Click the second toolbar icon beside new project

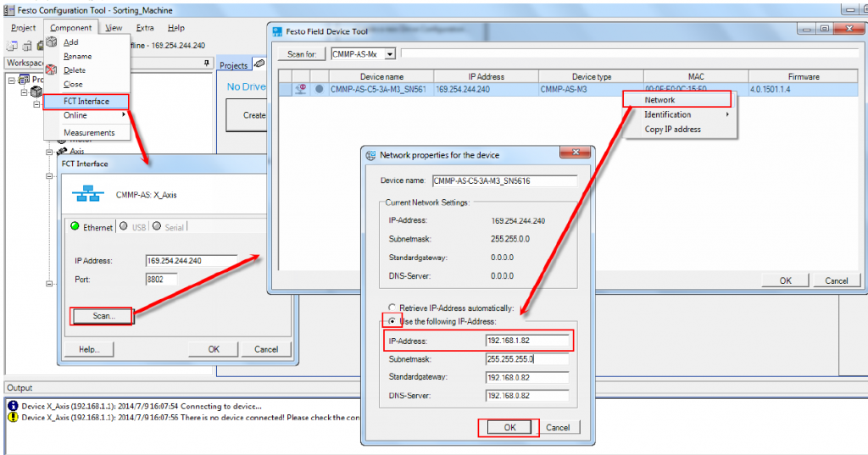tap(26, 46)
